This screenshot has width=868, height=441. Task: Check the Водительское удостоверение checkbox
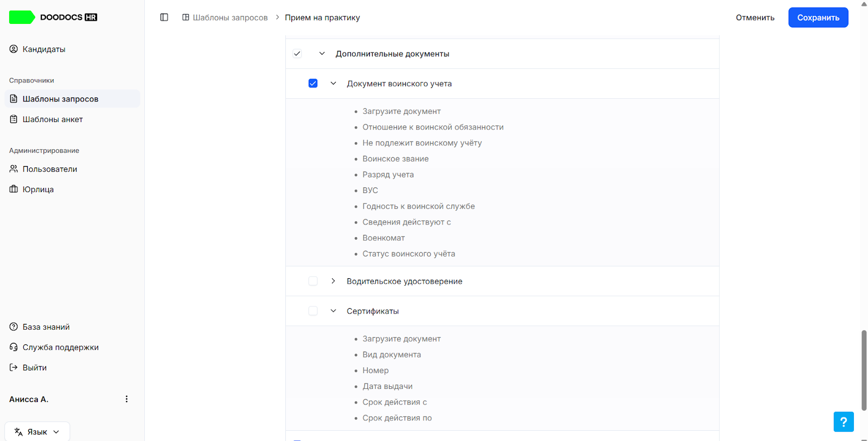coord(313,281)
